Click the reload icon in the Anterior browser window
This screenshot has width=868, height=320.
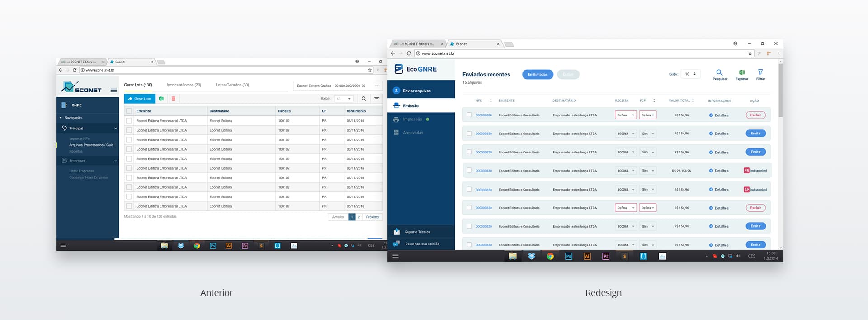tap(75, 70)
